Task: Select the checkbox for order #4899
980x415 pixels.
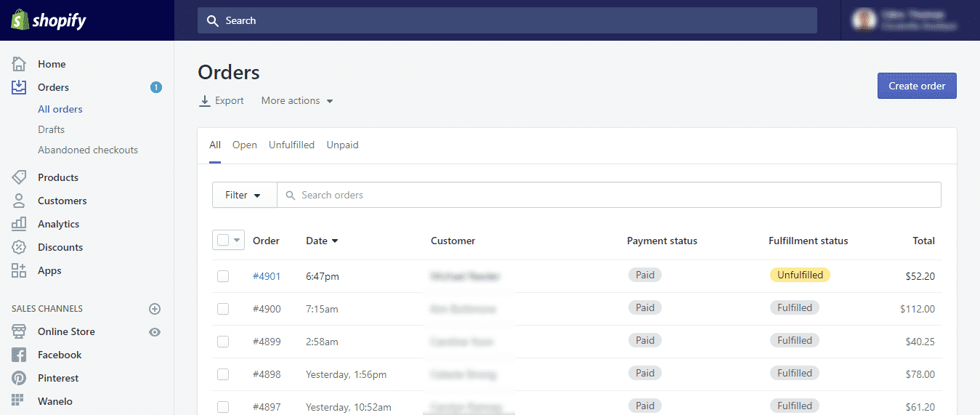Action: click(223, 342)
